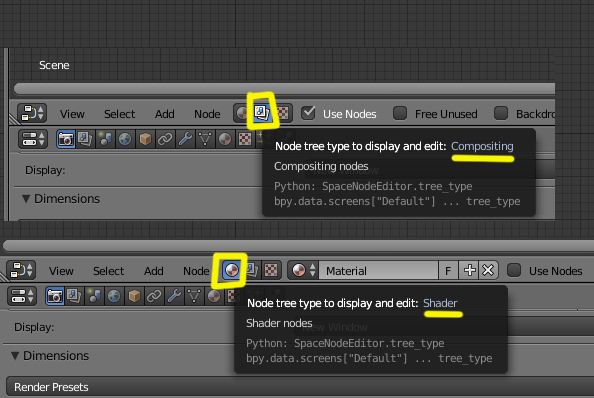Open Object properties tab below the Compositing header
Image resolution: width=594 pixels, height=398 pixels.
coord(145,139)
